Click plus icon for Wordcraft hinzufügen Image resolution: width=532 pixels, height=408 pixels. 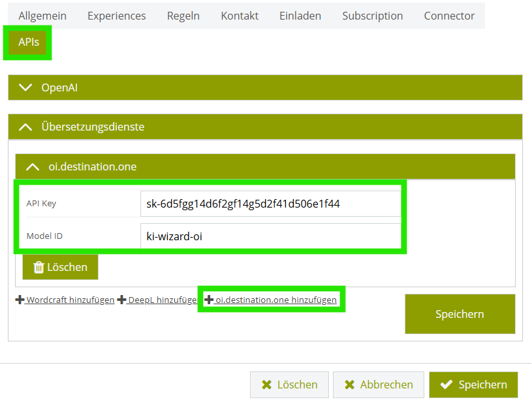[20, 300]
